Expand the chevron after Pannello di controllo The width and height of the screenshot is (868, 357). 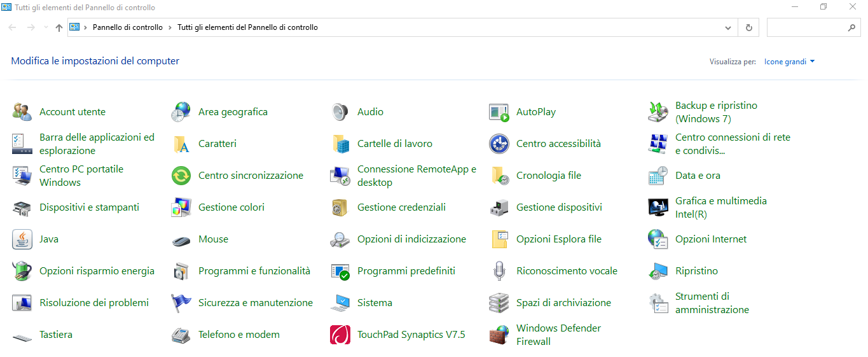point(170,27)
